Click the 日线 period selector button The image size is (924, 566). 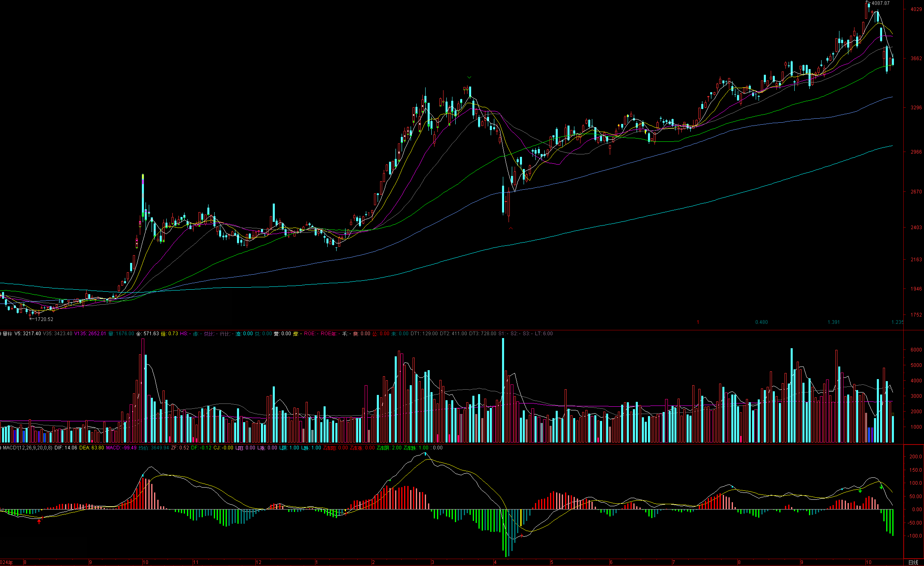tap(913, 562)
